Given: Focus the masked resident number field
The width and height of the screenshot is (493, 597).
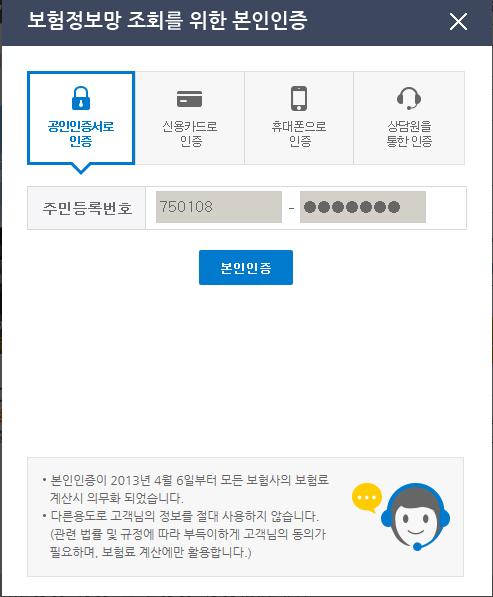Looking at the screenshot, I should coord(363,207).
